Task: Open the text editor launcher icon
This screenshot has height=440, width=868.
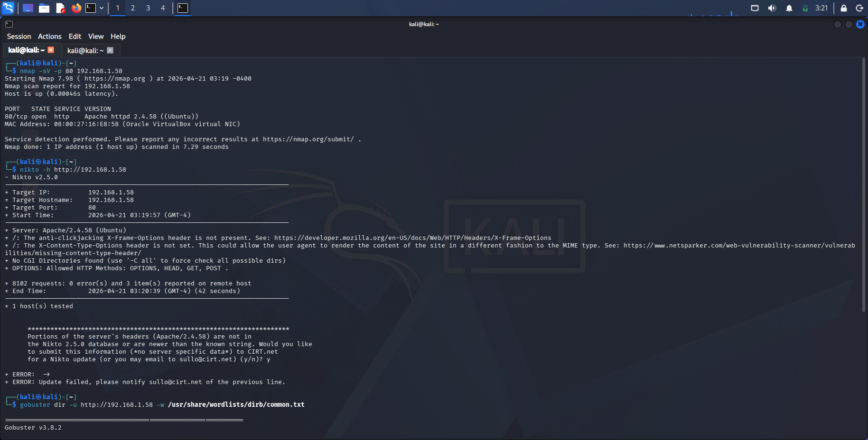Action: tap(60, 8)
